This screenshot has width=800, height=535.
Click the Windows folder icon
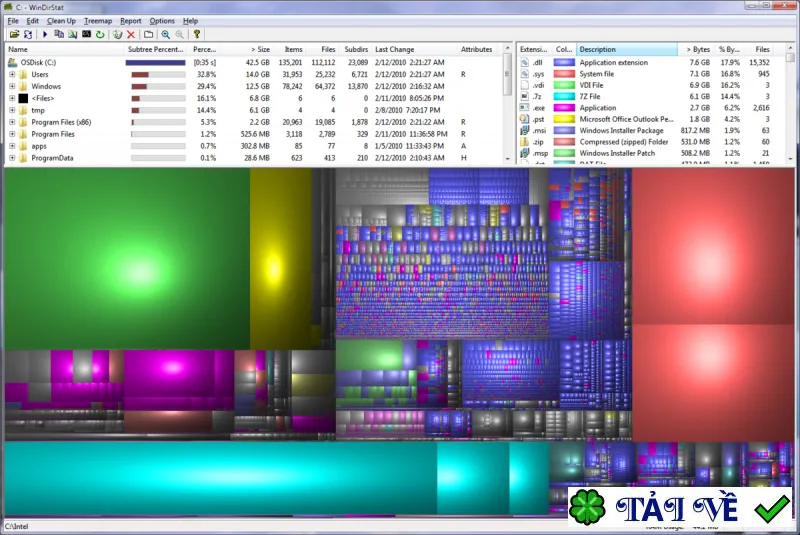point(23,86)
